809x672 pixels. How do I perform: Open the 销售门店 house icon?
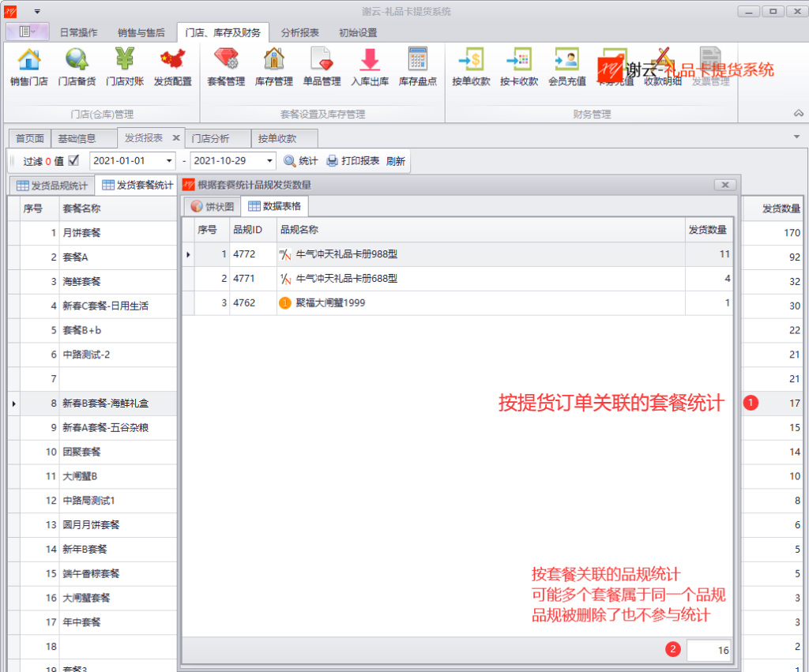(x=29, y=59)
